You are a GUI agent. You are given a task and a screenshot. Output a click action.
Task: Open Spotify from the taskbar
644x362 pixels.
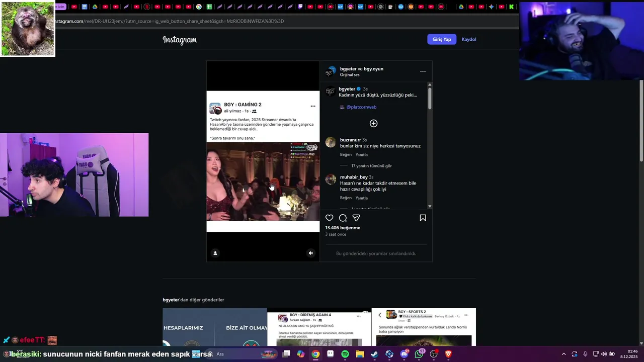pos(345,354)
